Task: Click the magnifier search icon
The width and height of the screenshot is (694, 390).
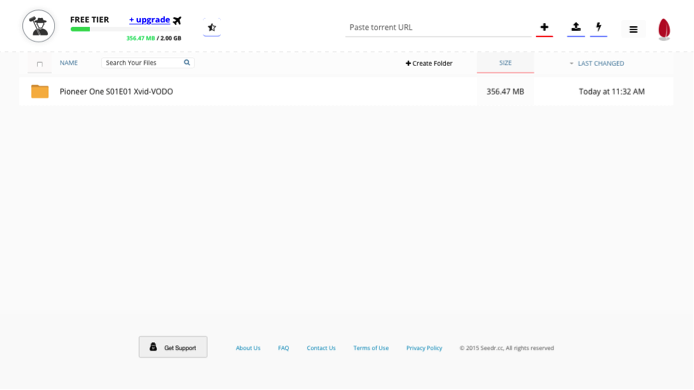Action: (x=187, y=62)
